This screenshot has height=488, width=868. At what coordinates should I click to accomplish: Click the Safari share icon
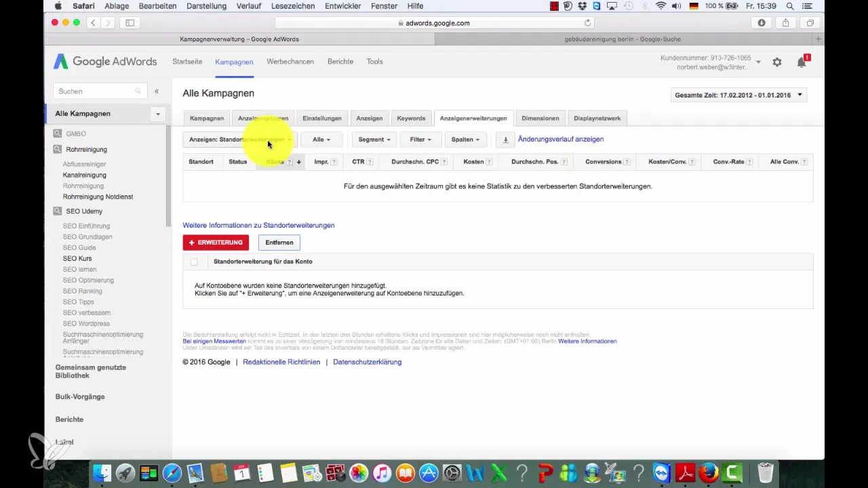tap(786, 22)
